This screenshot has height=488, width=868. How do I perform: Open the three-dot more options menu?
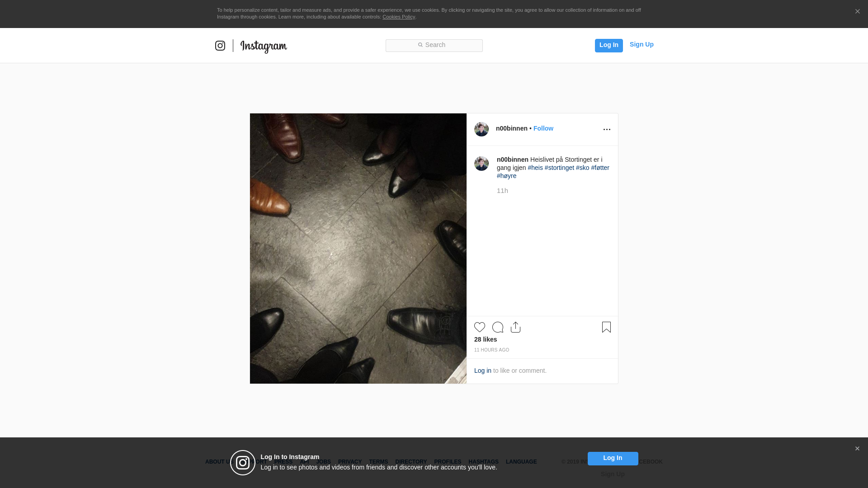607,130
